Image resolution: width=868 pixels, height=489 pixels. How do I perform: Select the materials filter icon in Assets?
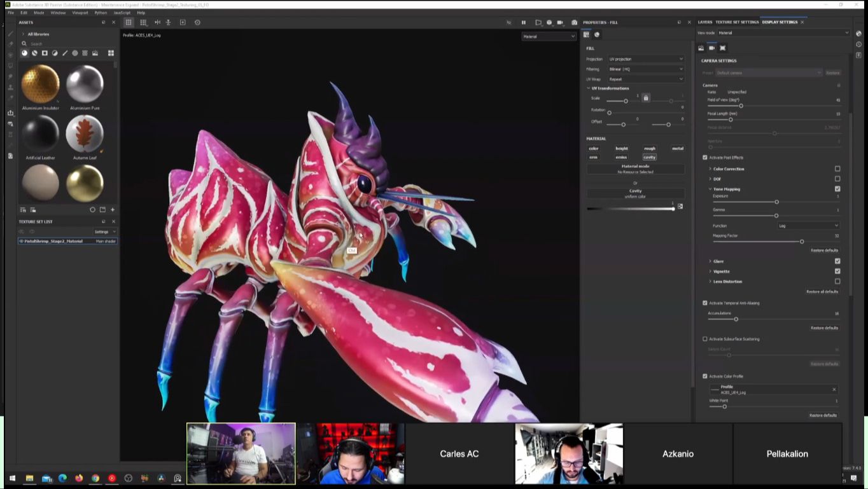[x=25, y=53]
